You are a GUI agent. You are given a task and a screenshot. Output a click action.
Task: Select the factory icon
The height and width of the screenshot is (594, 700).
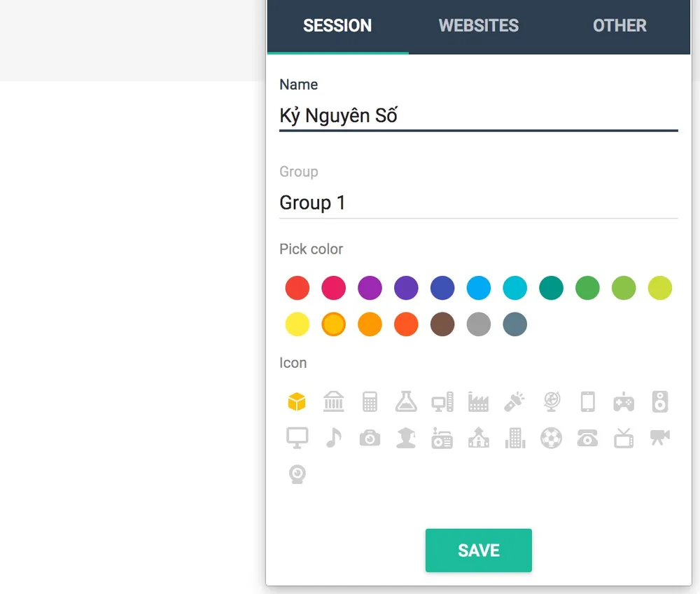point(479,402)
